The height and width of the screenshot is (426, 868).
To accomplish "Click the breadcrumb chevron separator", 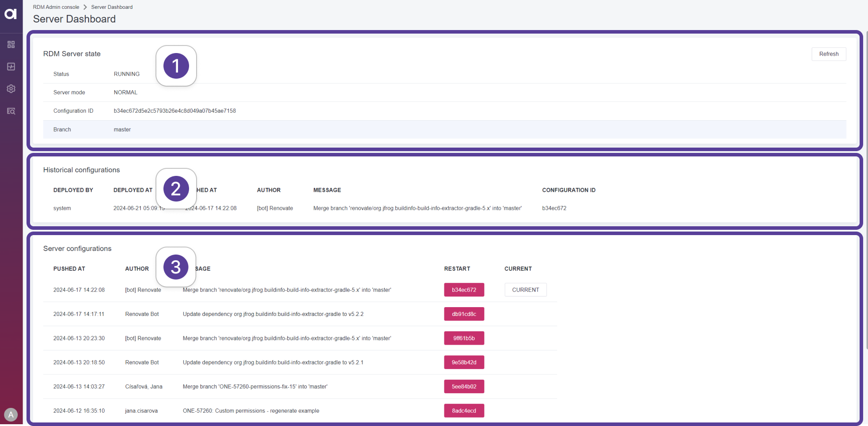I will [x=85, y=7].
